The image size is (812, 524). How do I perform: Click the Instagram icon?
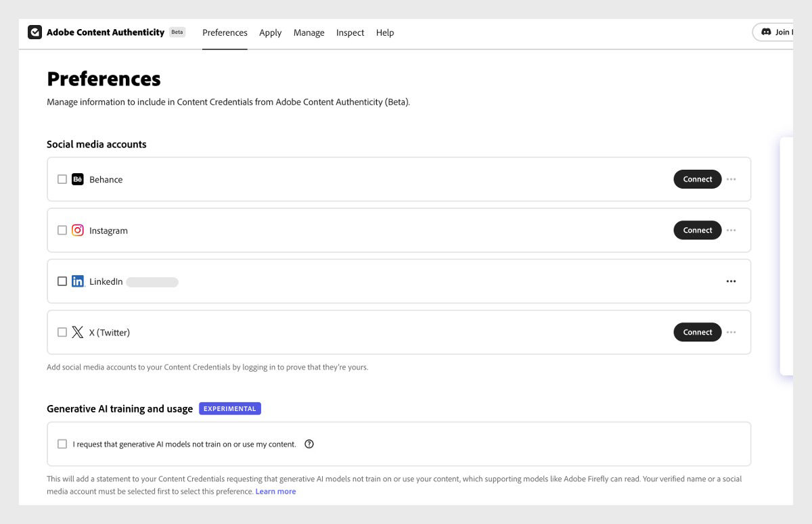pos(78,230)
